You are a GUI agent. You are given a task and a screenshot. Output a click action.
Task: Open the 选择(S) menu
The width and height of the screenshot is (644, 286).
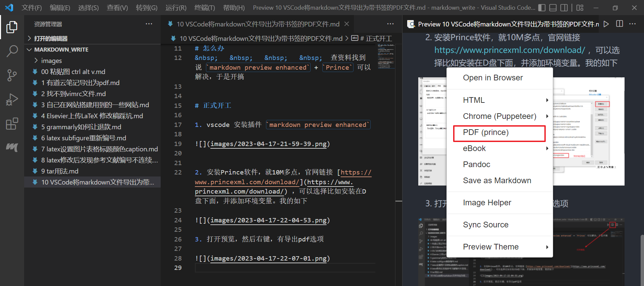click(88, 7)
